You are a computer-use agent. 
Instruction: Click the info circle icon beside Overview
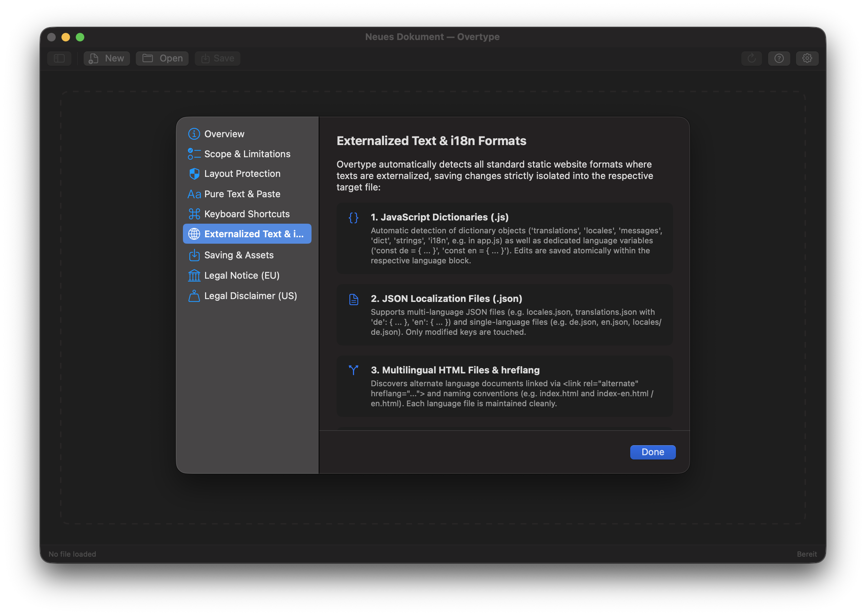click(194, 134)
